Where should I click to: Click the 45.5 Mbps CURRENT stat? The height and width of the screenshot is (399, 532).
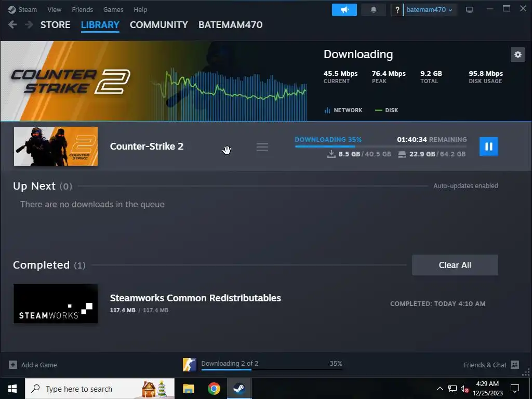coord(340,77)
